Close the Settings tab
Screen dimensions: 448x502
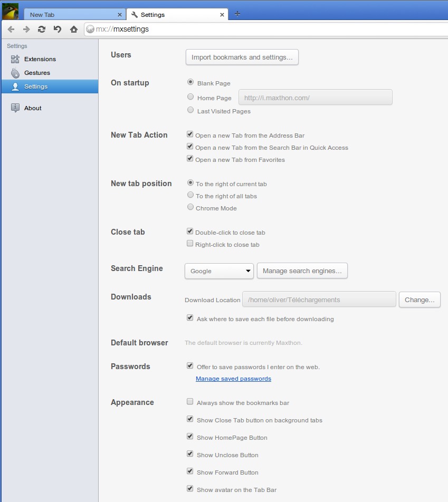(222, 15)
